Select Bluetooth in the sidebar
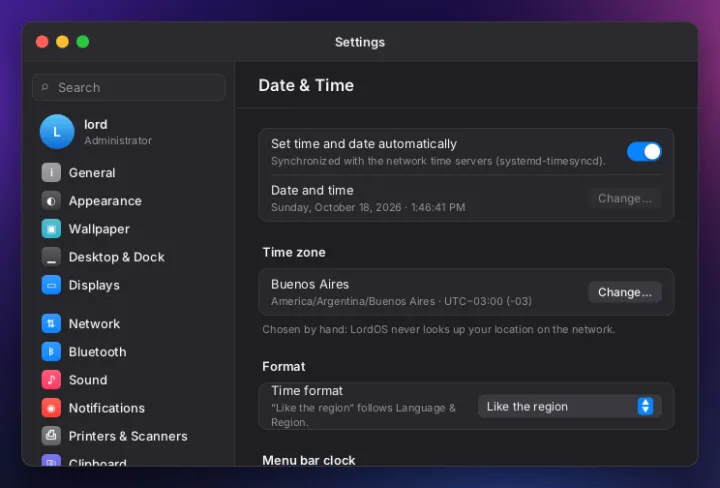This screenshot has width=720, height=488. click(x=97, y=352)
